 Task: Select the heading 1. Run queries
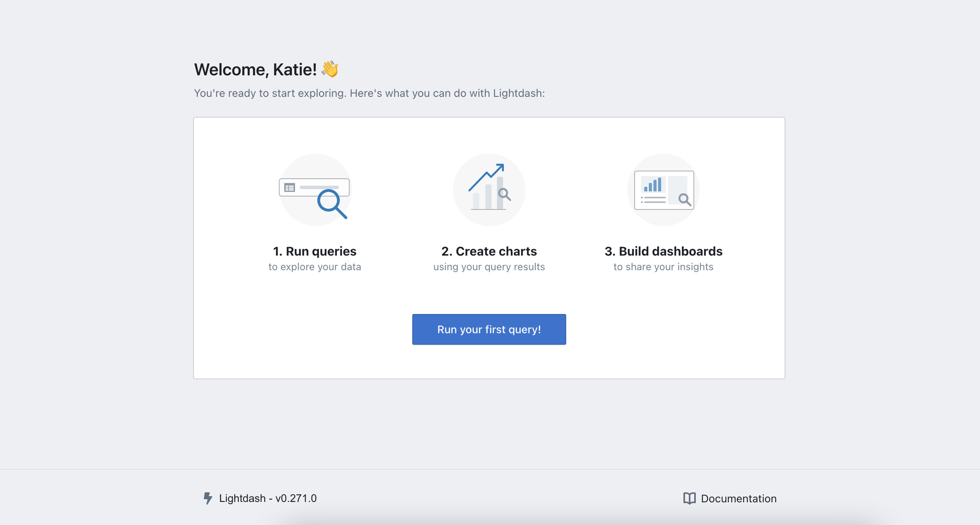click(314, 251)
